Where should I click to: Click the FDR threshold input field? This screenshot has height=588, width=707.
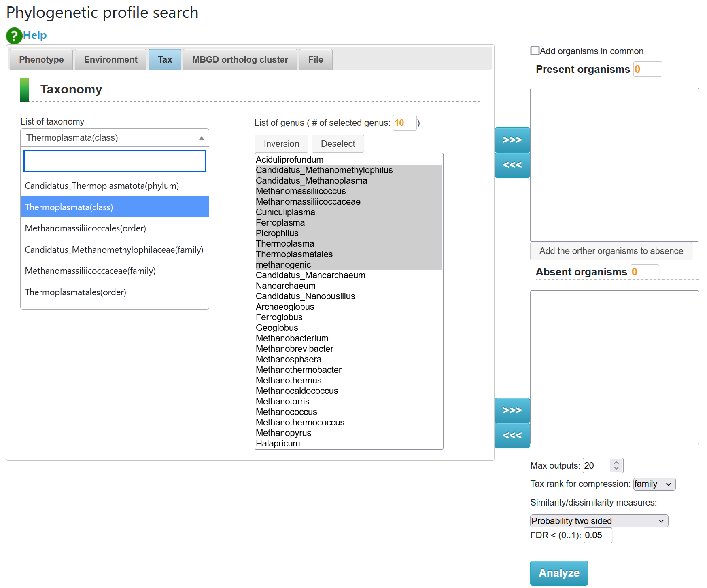[597, 535]
